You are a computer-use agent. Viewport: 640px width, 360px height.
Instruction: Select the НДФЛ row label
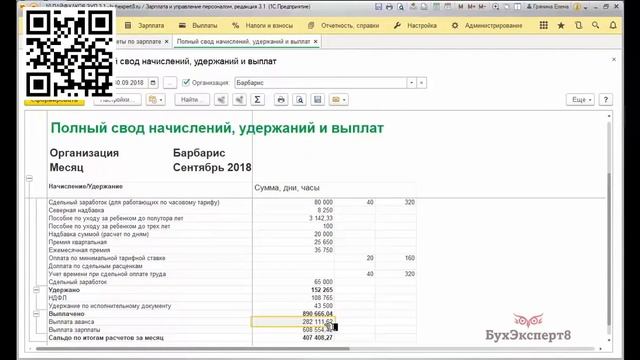click(58, 298)
